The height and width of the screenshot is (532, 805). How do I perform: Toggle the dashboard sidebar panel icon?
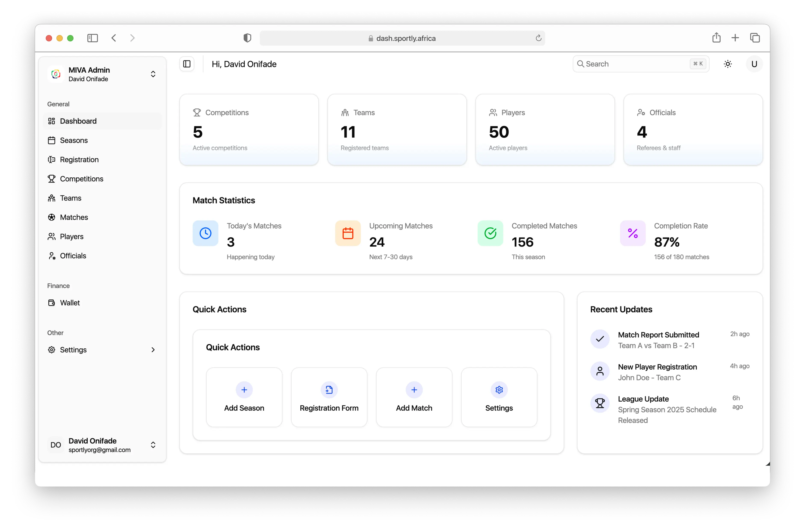click(187, 64)
